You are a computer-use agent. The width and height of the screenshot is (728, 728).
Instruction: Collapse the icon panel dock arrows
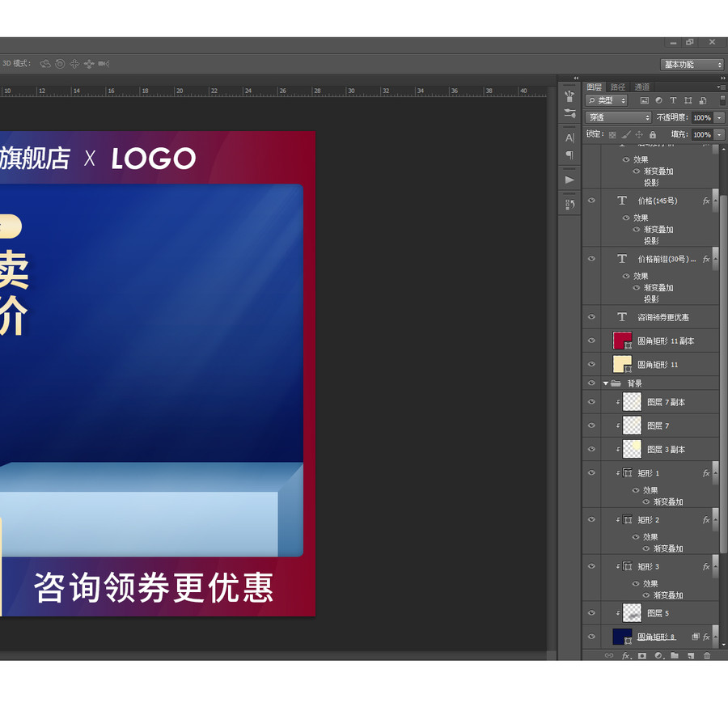point(576,78)
